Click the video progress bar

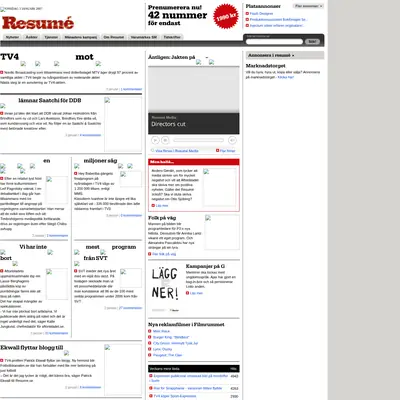[x=198, y=140]
